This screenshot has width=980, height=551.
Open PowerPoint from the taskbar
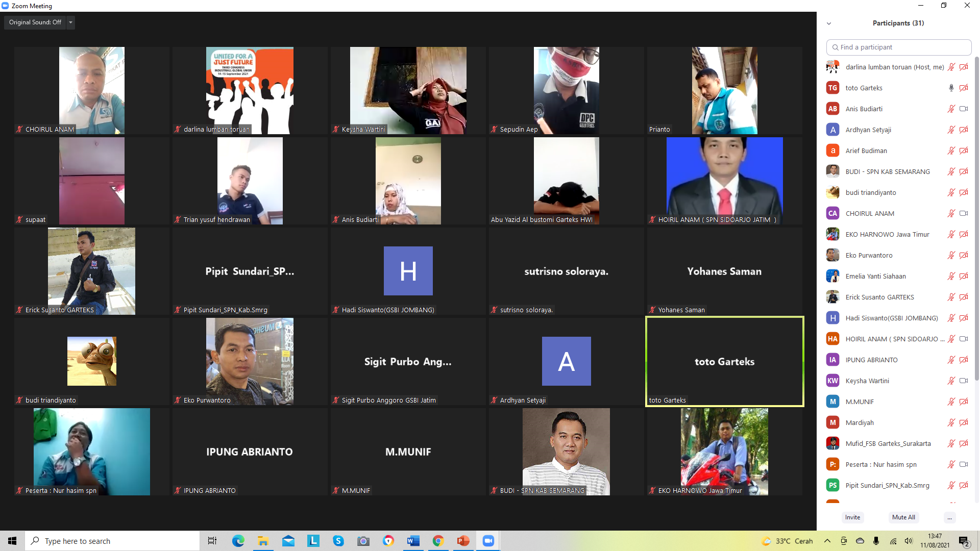(x=463, y=541)
